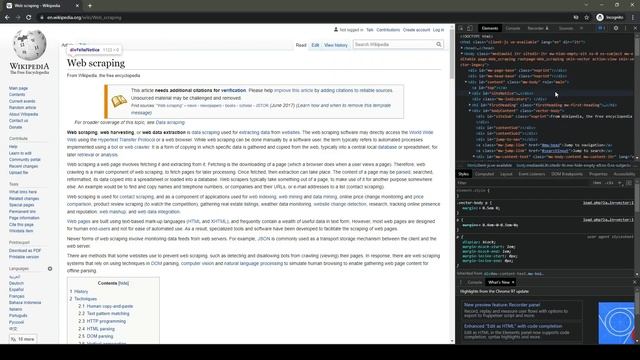This screenshot has width=640, height=360.
Task: Click the Elements panel vertical scrollbar
Action: (x=637, y=47)
